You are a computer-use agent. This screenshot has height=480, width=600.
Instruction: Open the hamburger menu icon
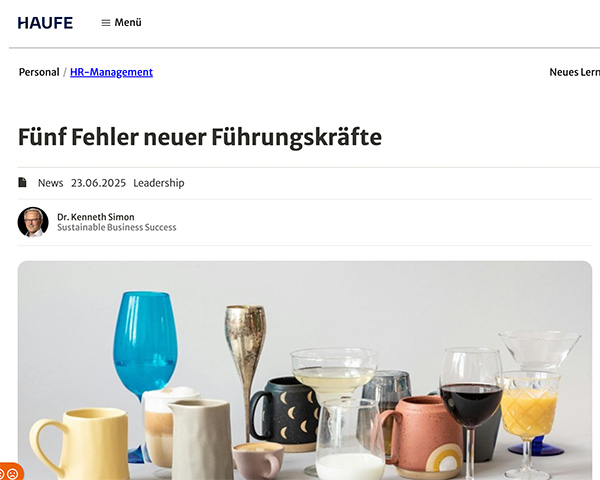click(106, 23)
